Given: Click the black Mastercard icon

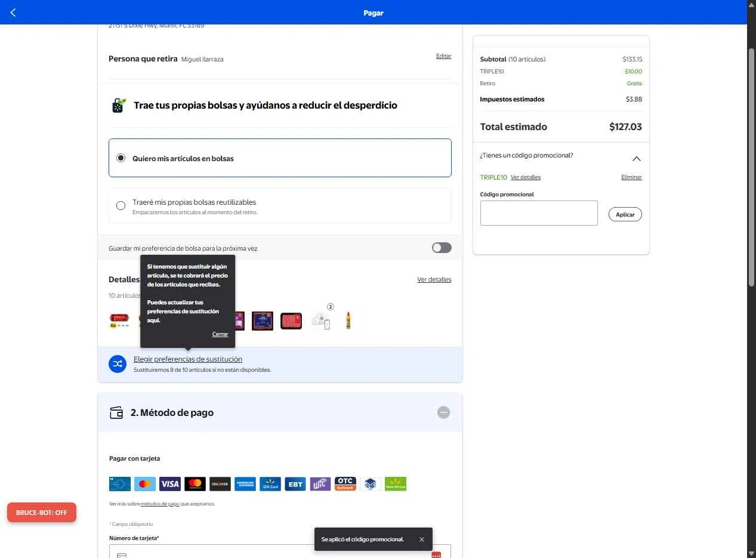Looking at the screenshot, I should [x=195, y=484].
